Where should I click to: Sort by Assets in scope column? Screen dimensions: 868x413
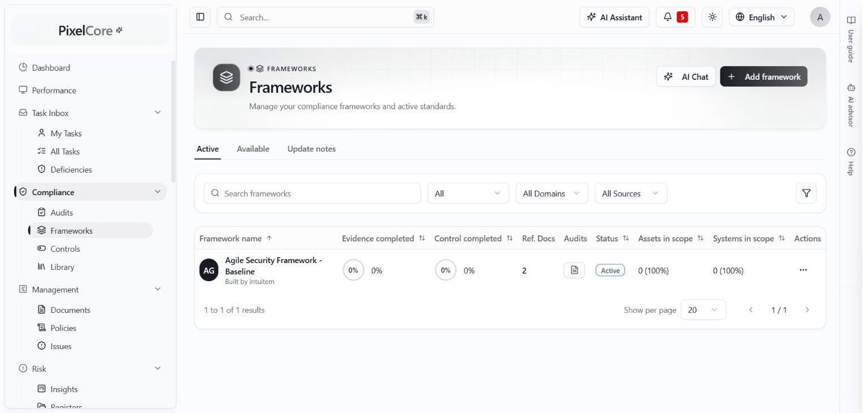[x=701, y=239]
